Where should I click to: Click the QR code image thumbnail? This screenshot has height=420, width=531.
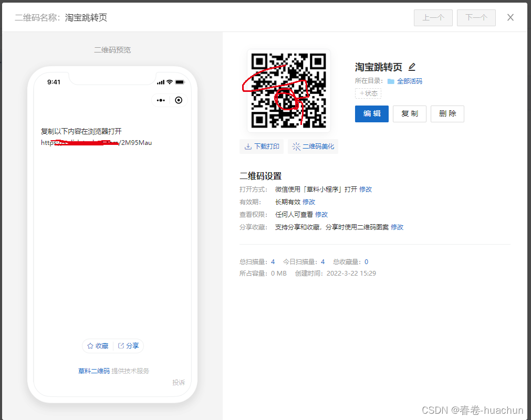(288, 90)
